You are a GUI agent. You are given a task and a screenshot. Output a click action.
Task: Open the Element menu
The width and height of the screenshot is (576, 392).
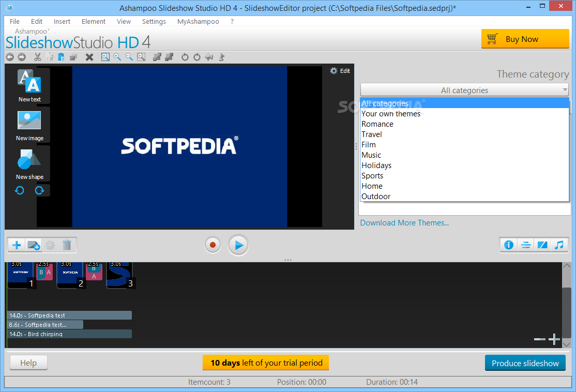(x=93, y=21)
